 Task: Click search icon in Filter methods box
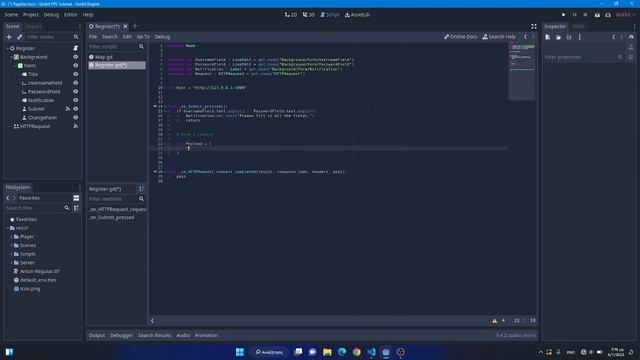[141, 199]
